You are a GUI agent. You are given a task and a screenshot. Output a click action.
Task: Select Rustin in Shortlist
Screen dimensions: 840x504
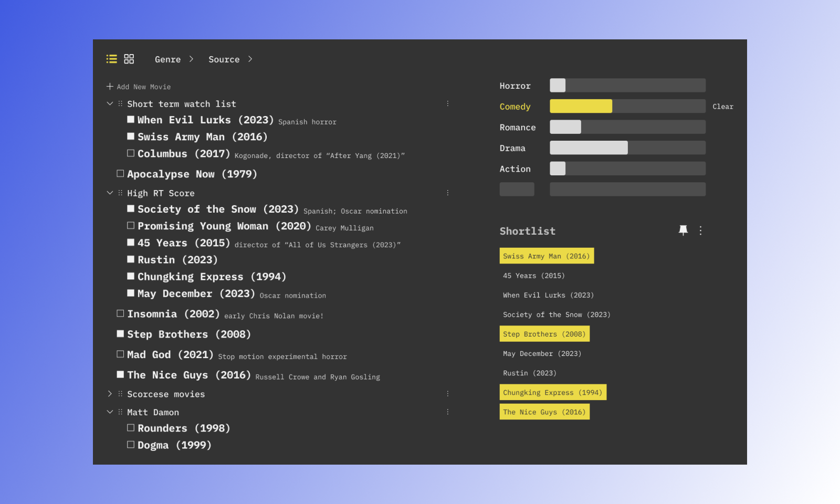pyautogui.click(x=530, y=373)
